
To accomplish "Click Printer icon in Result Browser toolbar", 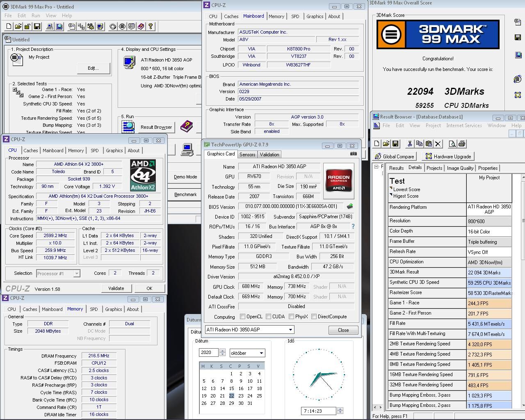I will [462, 144].
